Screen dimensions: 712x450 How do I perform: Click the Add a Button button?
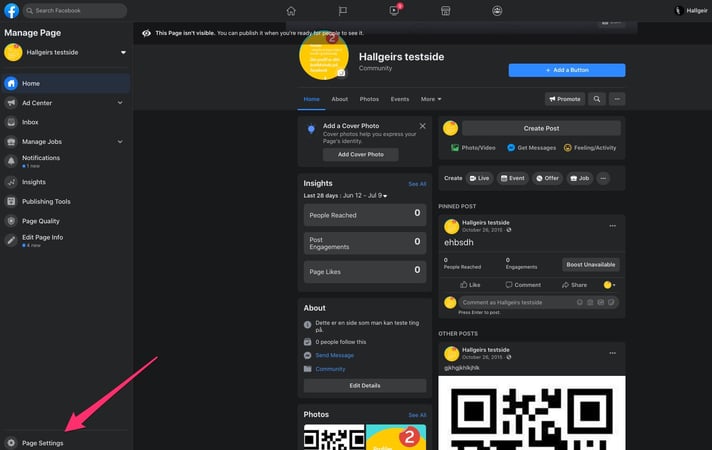pos(567,70)
